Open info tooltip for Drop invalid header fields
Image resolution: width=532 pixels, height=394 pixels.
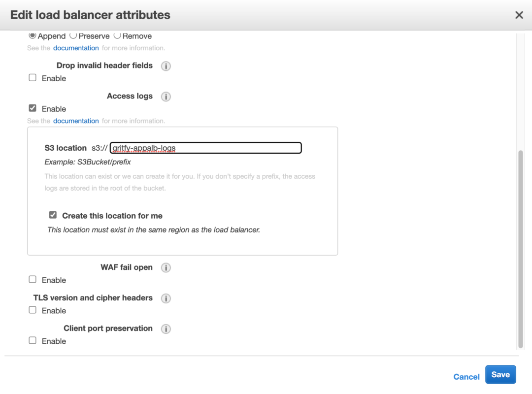pos(166,66)
